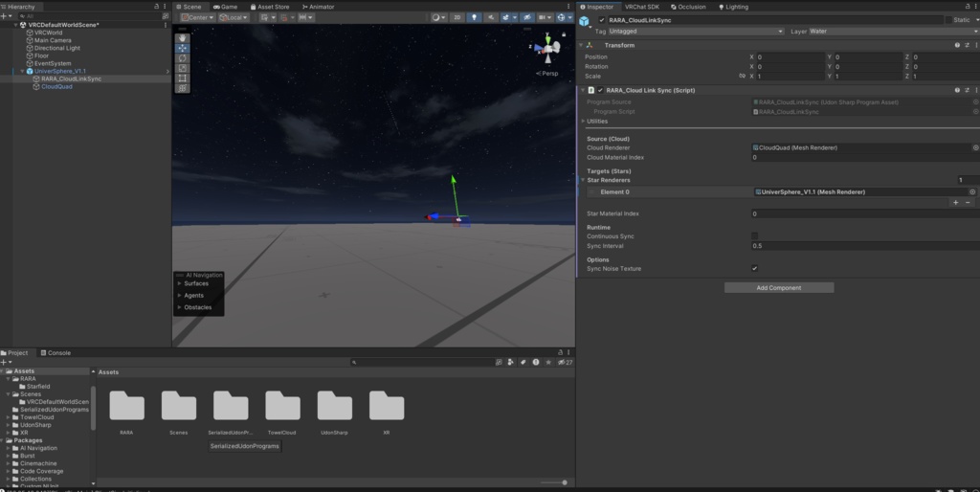
Task: Open the Occlusion tab
Action: point(688,7)
